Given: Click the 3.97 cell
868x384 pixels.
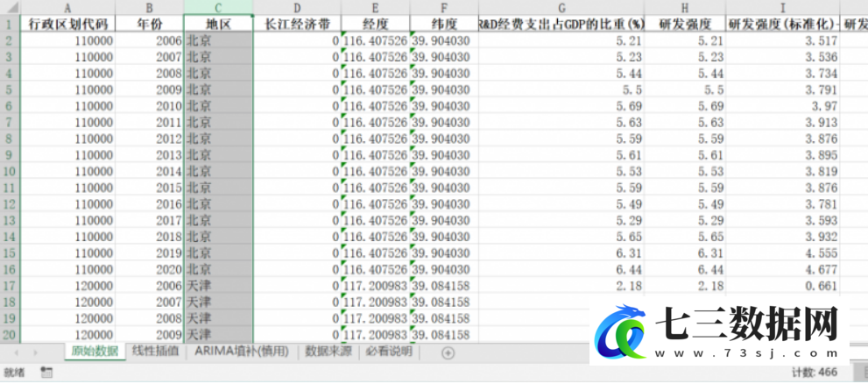Looking at the screenshot, I should click(x=783, y=106).
